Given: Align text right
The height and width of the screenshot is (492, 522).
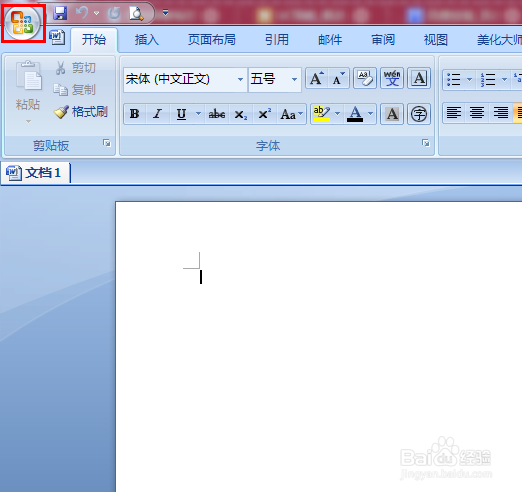Looking at the screenshot, I should click(x=501, y=113).
